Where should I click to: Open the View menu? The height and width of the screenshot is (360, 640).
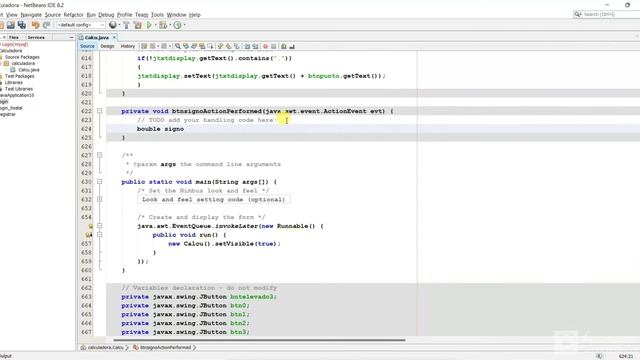click(11, 15)
